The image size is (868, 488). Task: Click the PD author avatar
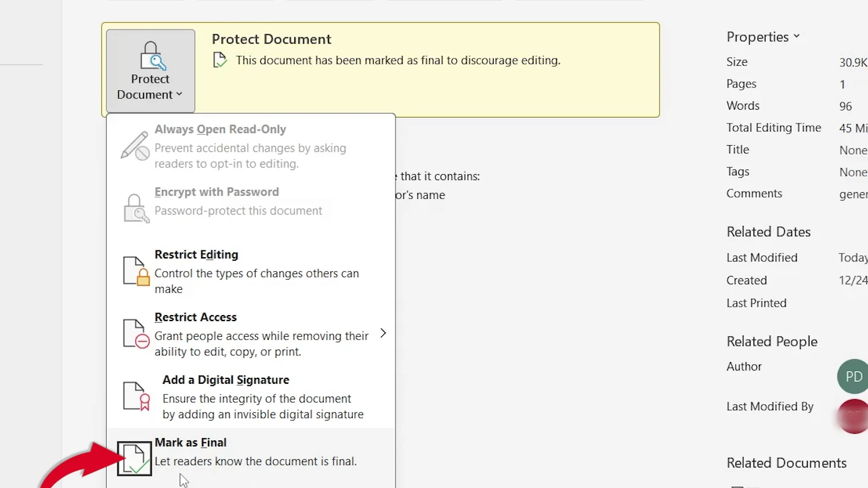click(x=852, y=377)
